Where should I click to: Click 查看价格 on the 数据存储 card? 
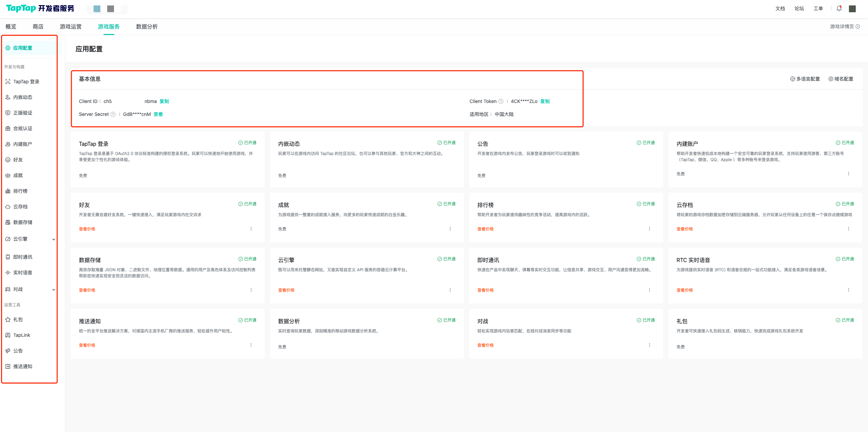[87, 290]
